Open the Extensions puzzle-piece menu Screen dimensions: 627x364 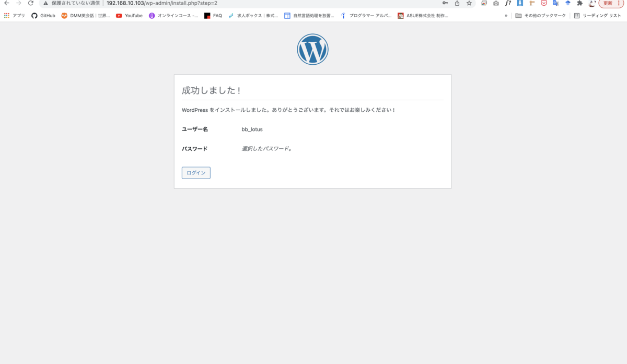(580, 3)
